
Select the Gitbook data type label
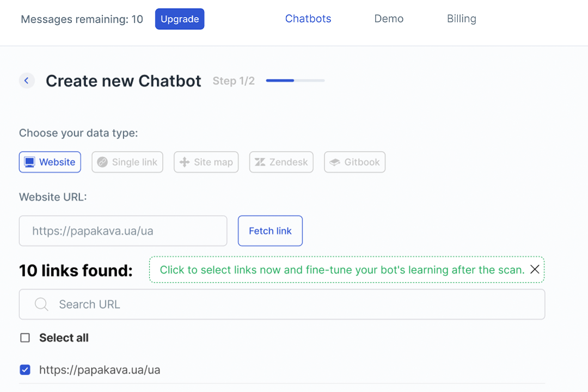coord(362,162)
